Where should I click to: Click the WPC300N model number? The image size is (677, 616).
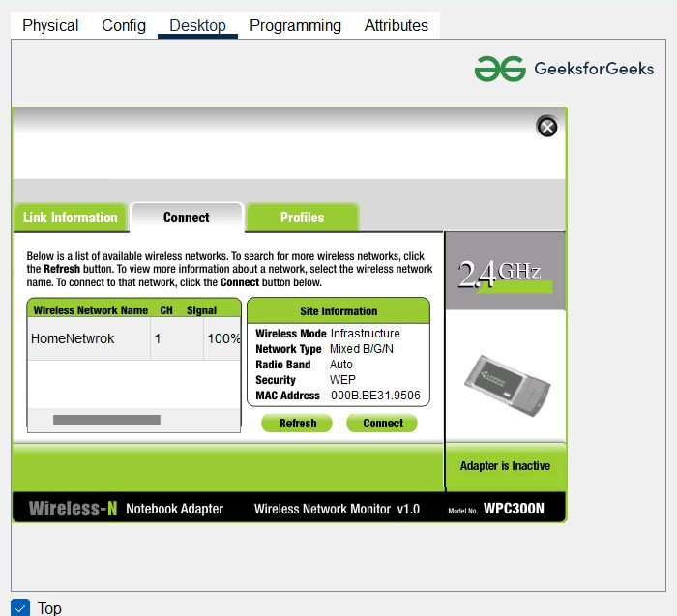click(x=514, y=509)
